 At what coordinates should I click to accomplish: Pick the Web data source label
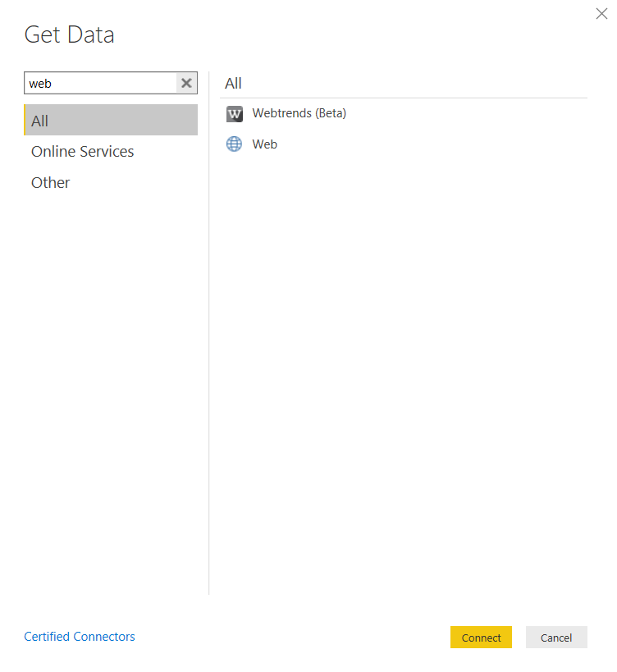coord(264,144)
